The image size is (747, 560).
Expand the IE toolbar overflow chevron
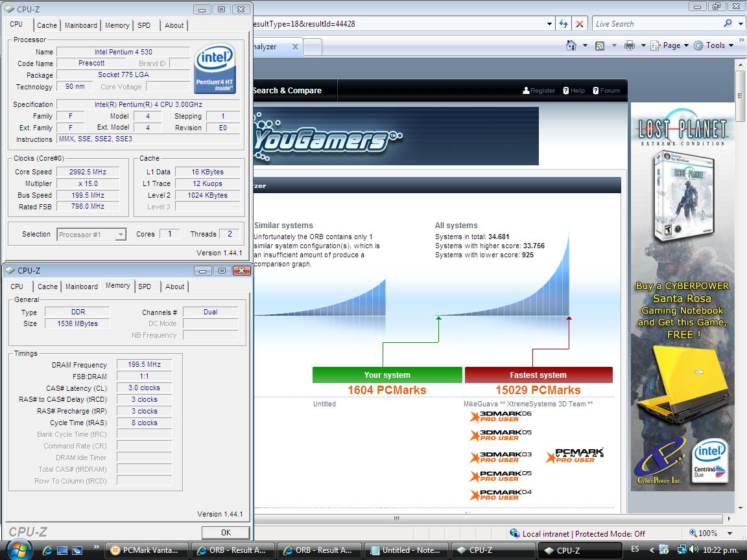741,40
